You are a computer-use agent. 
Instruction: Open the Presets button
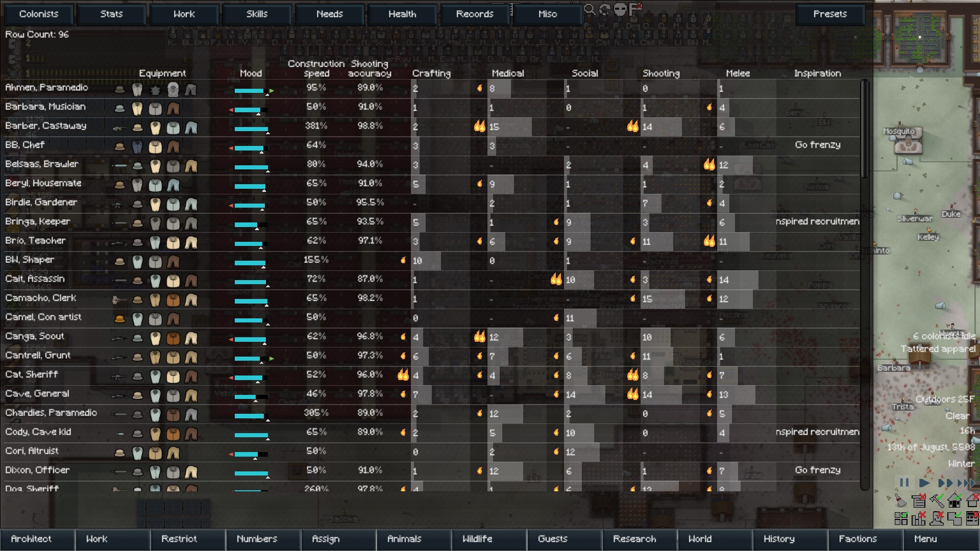[x=830, y=14]
